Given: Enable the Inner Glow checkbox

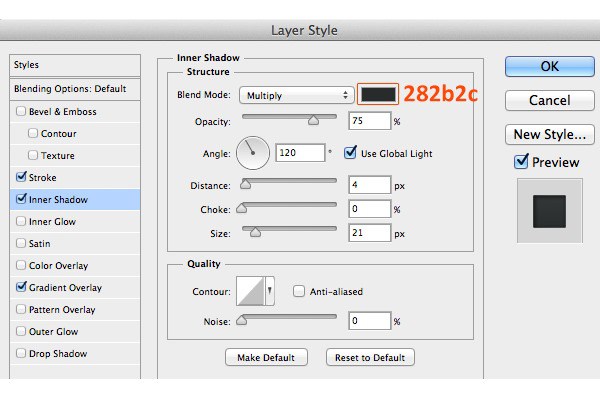Looking at the screenshot, I should pos(21,221).
